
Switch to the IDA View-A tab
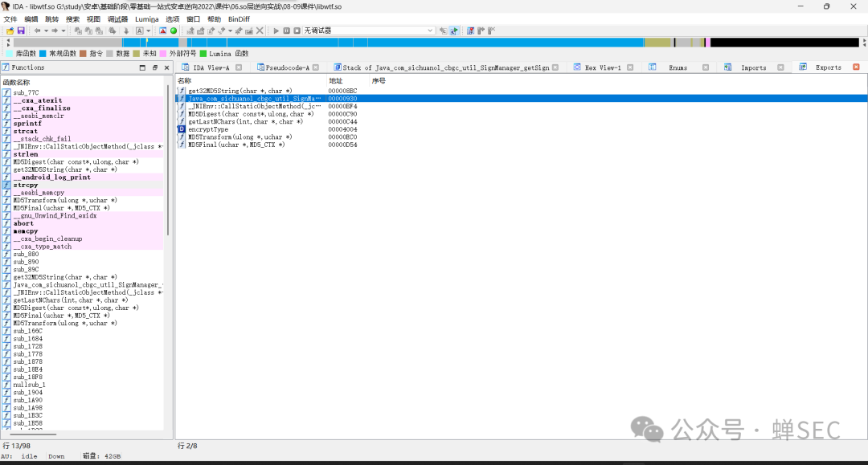211,68
